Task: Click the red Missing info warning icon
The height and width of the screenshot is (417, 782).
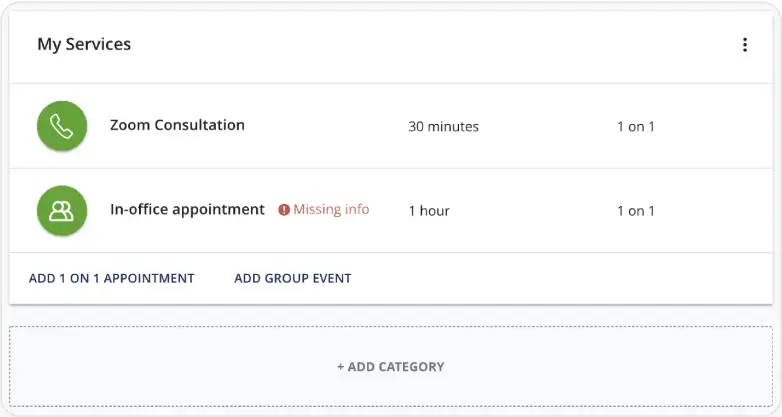Action: coord(284,210)
